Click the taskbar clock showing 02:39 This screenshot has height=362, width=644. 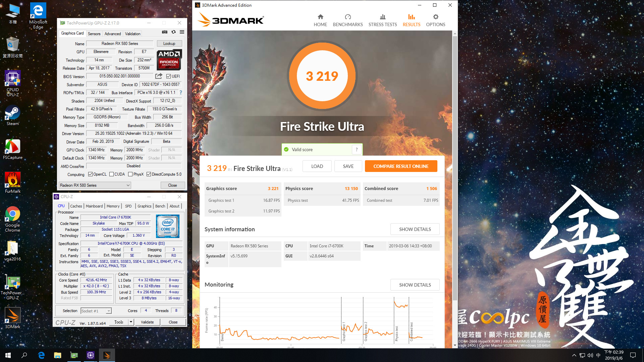click(614, 355)
